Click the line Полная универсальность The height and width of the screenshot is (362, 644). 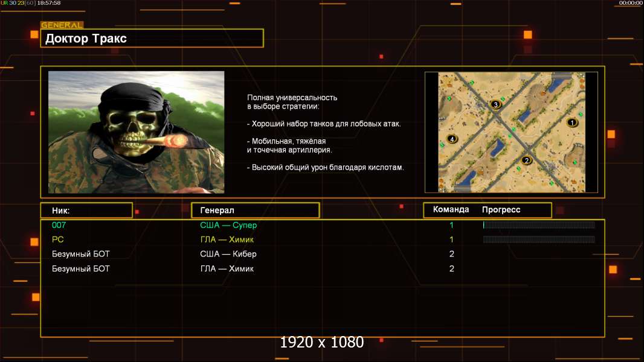(292, 98)
